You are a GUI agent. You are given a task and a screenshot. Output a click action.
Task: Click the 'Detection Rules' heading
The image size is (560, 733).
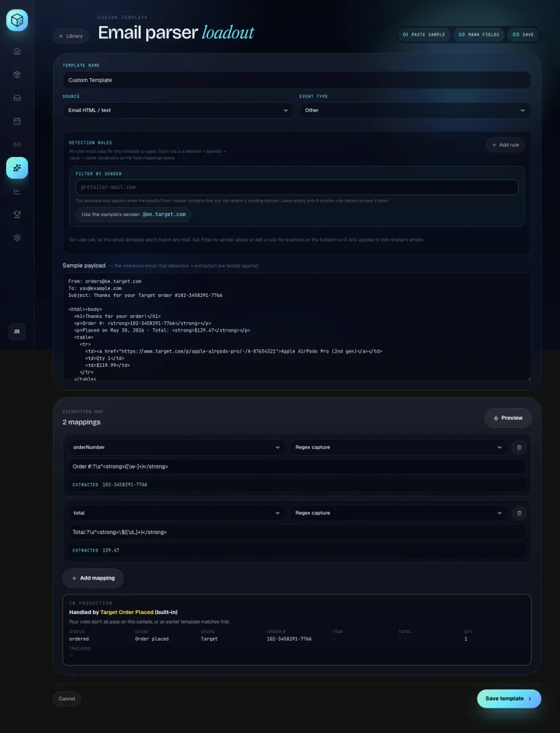tap(90, 143)
